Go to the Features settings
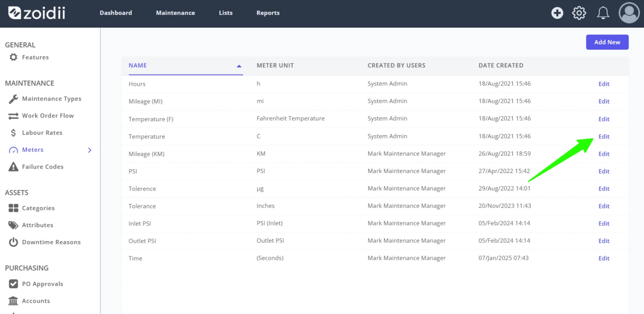 click(x=35, y=57)
